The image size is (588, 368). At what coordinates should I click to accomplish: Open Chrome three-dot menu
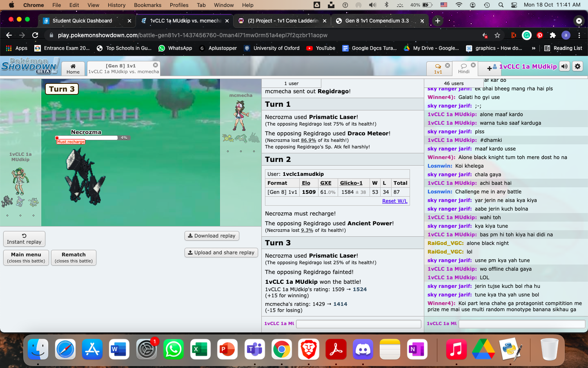579,35
